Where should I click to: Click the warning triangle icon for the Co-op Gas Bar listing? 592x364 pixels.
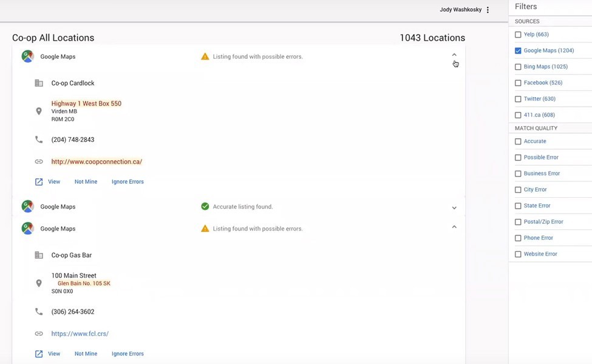pos(205,229)
